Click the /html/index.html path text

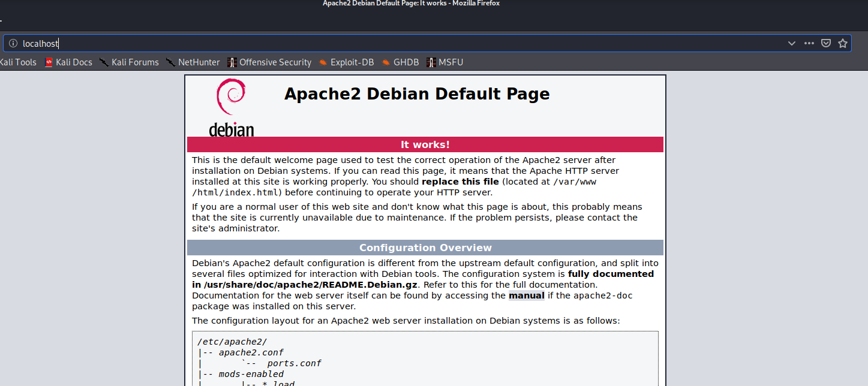tap(235, 192)
